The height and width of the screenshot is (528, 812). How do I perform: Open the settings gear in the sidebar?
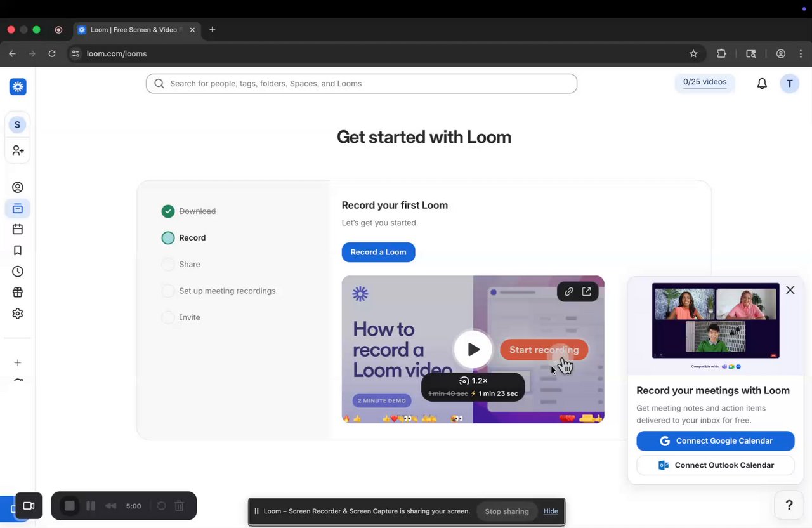(x=18, y=313)
